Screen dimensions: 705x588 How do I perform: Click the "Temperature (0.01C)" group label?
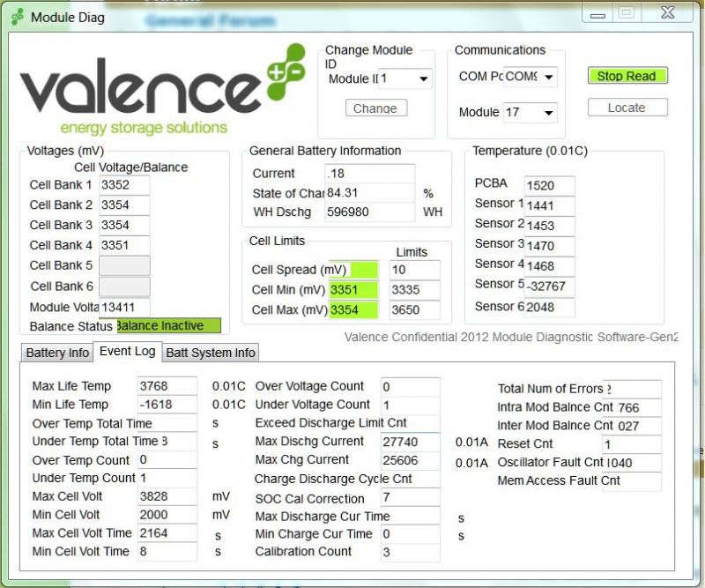(x=531, y=151)
